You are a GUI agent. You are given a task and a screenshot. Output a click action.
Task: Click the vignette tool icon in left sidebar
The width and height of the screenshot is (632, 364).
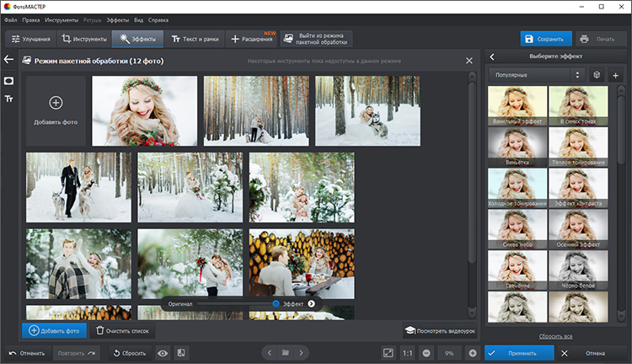[x=8, y=81]
